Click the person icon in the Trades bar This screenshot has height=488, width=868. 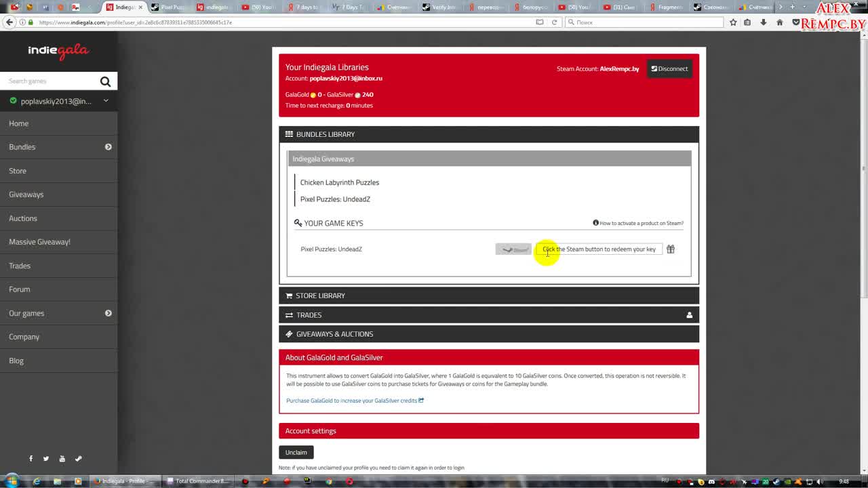click(689, 315)
